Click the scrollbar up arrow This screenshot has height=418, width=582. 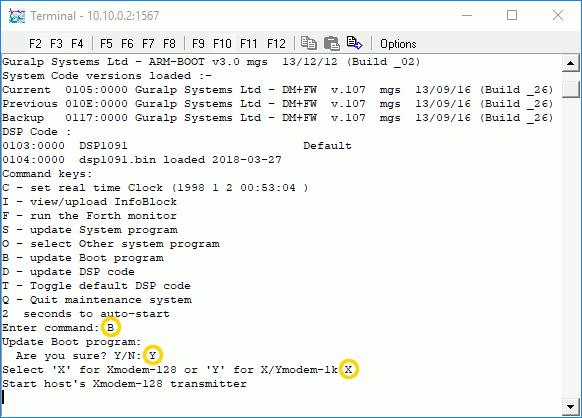(570, 63)
